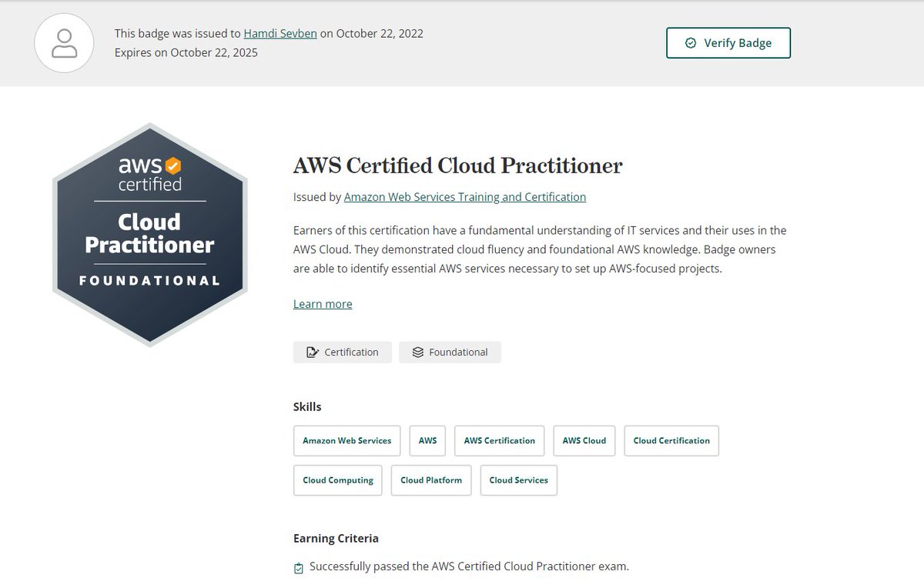Click the Successfully passed exam criteria text
This screenshot has height=588, width=924.
coord(470,566)
